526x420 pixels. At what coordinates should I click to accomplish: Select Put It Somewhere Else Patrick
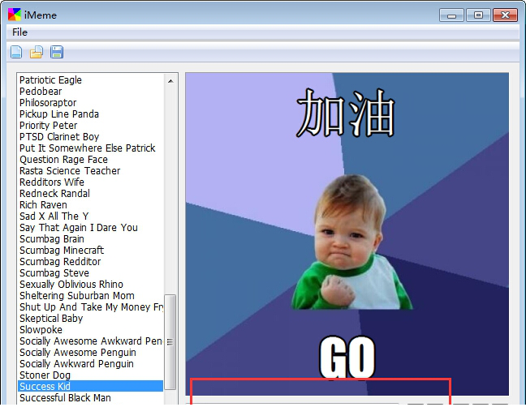tap(91, 148)
